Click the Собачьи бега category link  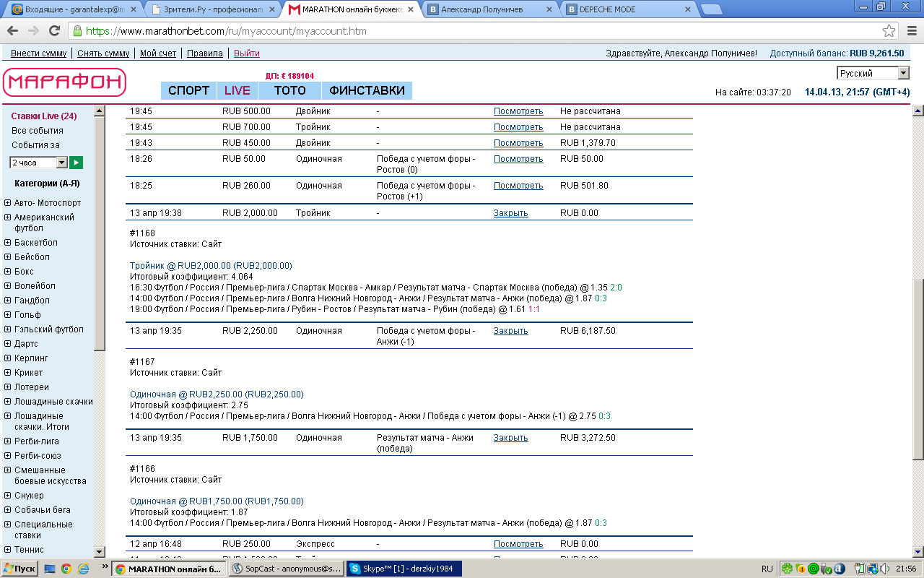tap(43, 510)
